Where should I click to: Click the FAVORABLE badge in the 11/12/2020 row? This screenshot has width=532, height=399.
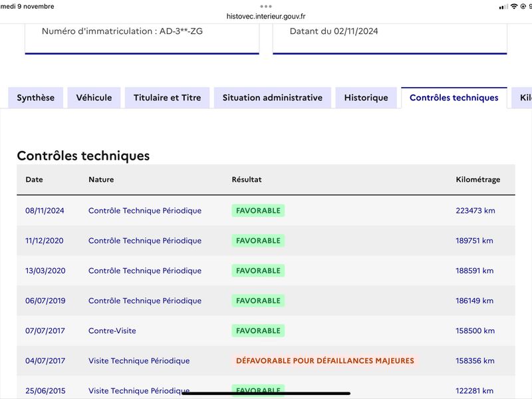[x=258, y=241]
